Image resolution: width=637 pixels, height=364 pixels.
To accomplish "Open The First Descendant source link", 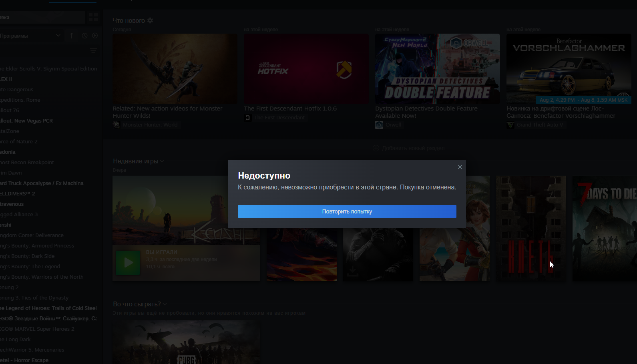I will [x=279, y=118].
